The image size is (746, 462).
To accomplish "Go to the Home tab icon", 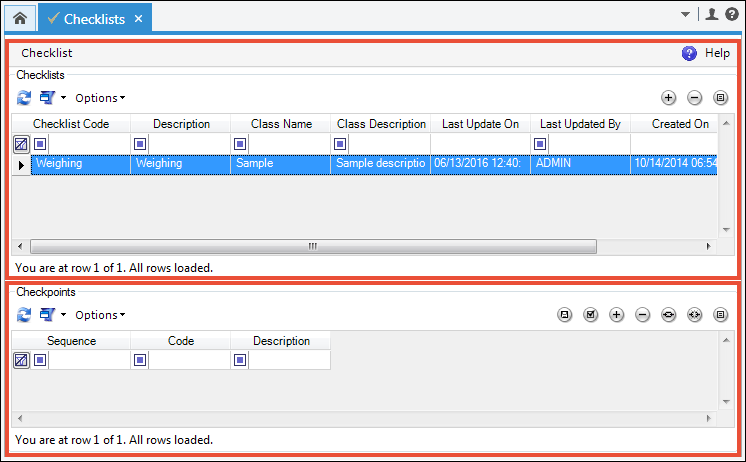I will 20,18.
